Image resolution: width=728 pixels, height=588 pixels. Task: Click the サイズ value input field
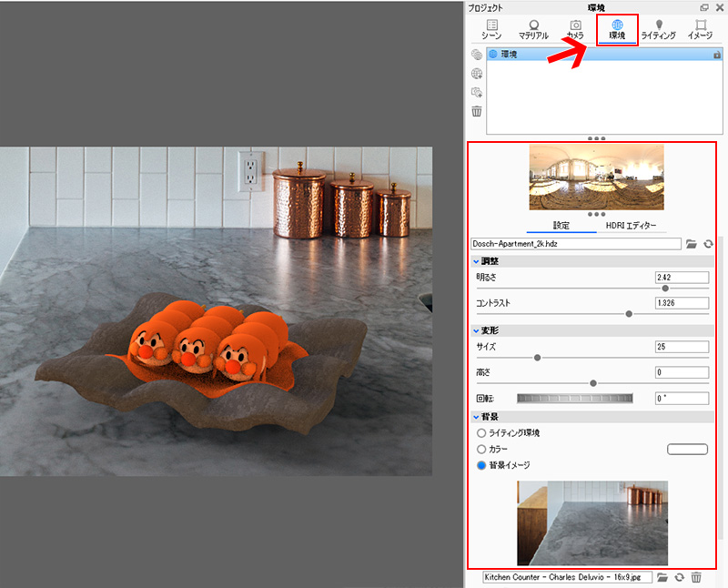click(681, 347)
